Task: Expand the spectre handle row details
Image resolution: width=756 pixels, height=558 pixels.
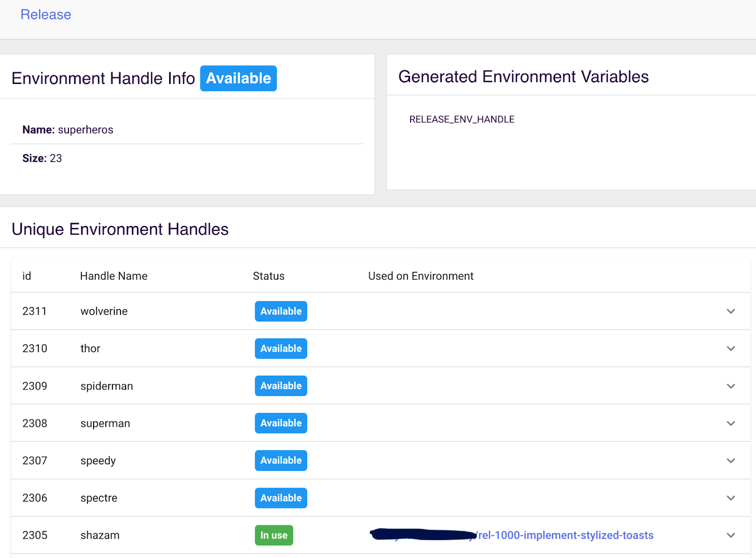Action: pyautogui.click(x=730, y=498)
